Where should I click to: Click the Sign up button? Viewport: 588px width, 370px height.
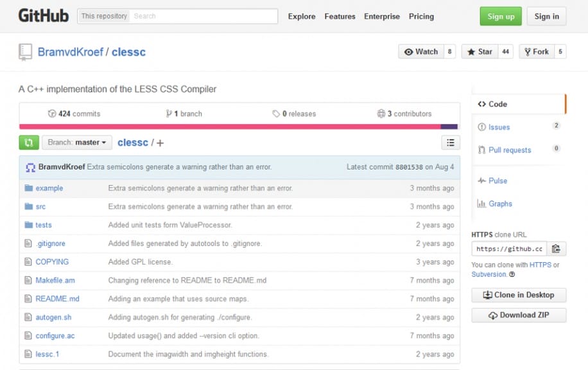pos(500,16)
